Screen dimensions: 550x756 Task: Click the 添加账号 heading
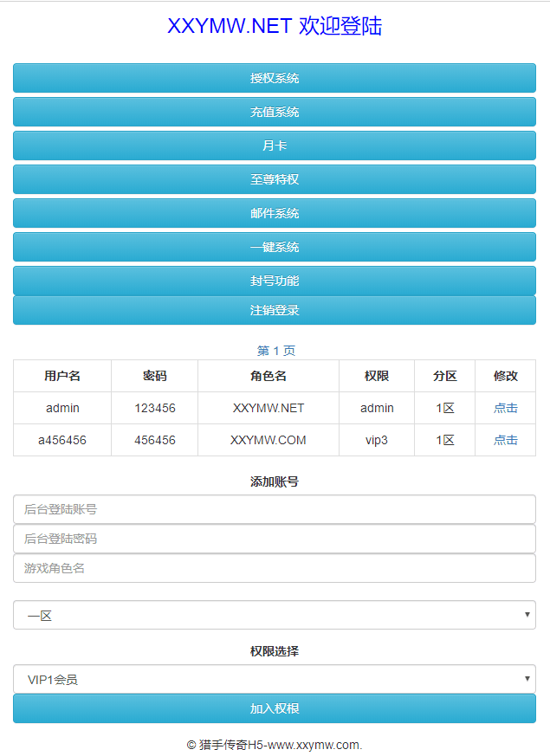tap(275, 481)
